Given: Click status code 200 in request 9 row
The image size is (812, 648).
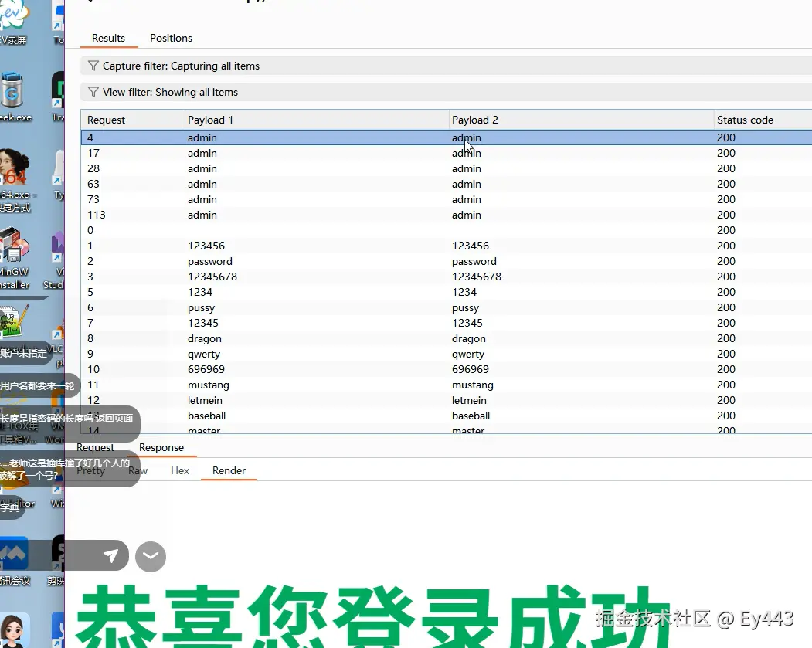Looking at the screenshot, I should tap(726, 354).
